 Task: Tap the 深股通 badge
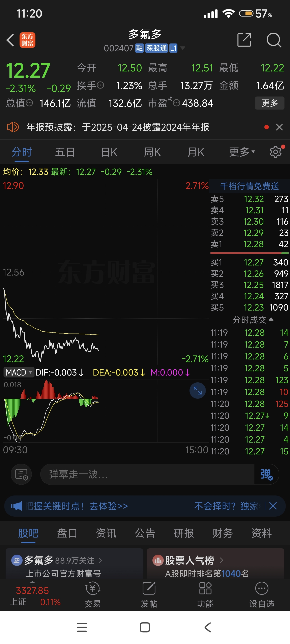coord(156,48)
